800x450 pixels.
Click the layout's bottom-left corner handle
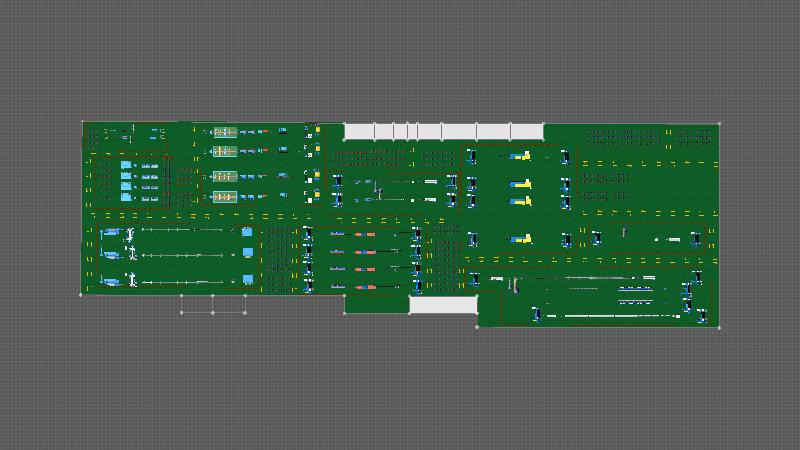point(81,295)
